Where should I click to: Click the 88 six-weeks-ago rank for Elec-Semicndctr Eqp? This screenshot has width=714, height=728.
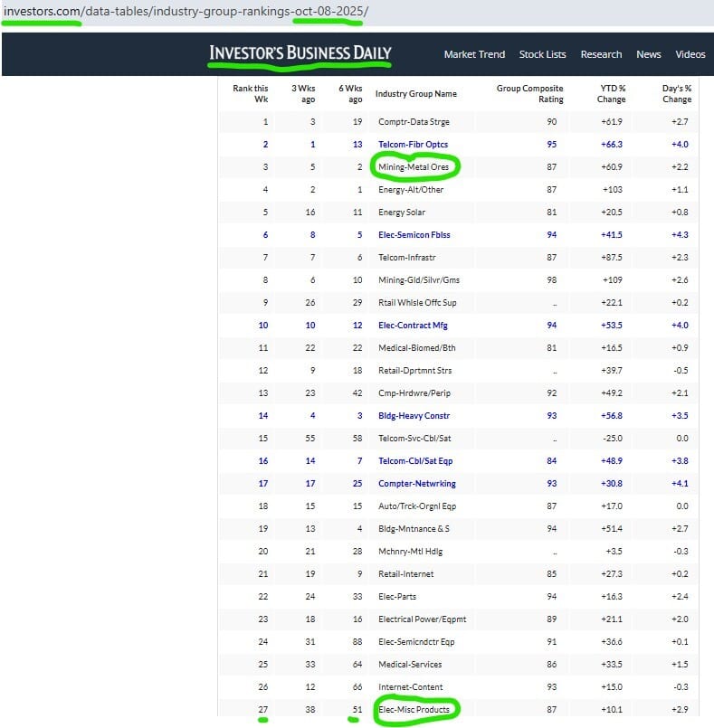(357, 642)
